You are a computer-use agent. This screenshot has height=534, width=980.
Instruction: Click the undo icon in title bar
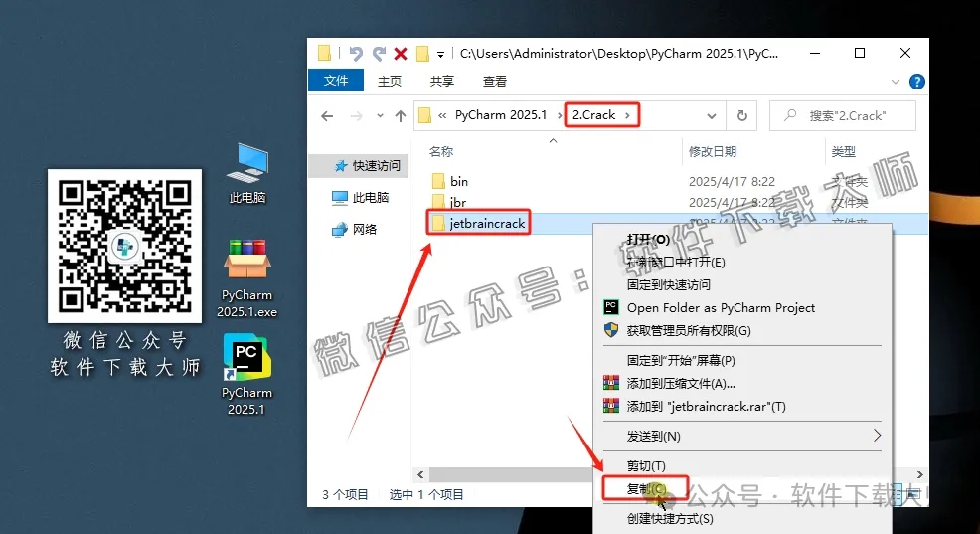tap(356, 53)
